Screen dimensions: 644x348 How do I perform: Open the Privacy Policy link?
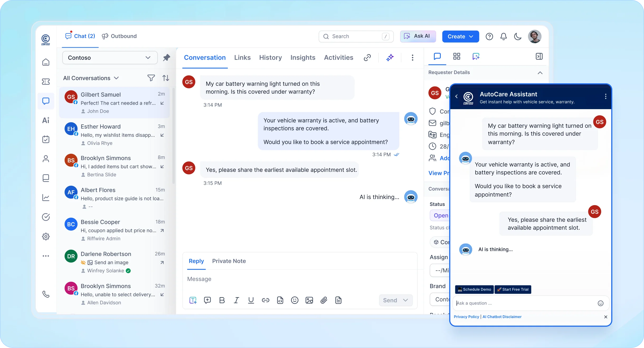(466, 317)
